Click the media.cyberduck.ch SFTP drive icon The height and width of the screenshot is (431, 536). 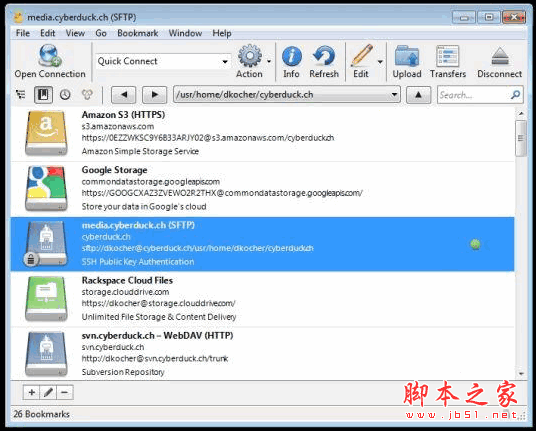[x=45, y=244]
